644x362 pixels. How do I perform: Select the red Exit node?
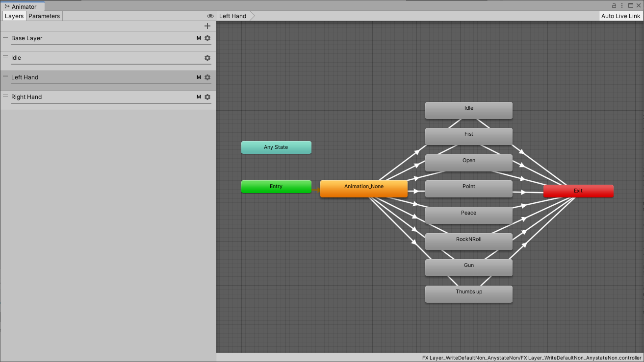point(578,191)
